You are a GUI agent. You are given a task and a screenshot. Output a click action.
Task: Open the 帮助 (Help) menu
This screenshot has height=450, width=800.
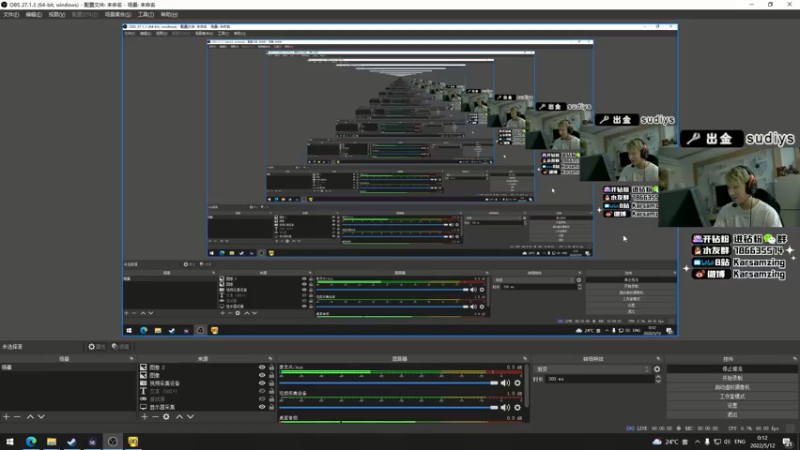169,15
